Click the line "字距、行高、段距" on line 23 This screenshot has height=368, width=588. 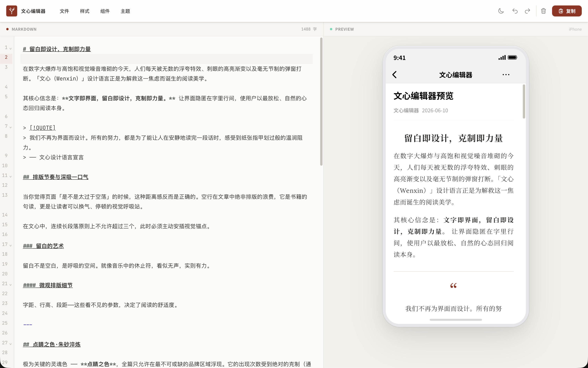(x=101, y=305)
